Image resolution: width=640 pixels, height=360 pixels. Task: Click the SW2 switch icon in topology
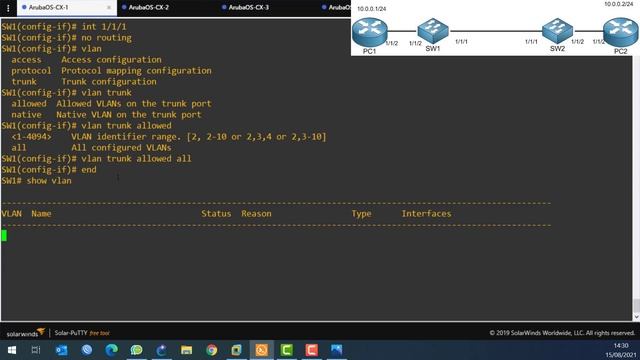[x=557, y=31]
